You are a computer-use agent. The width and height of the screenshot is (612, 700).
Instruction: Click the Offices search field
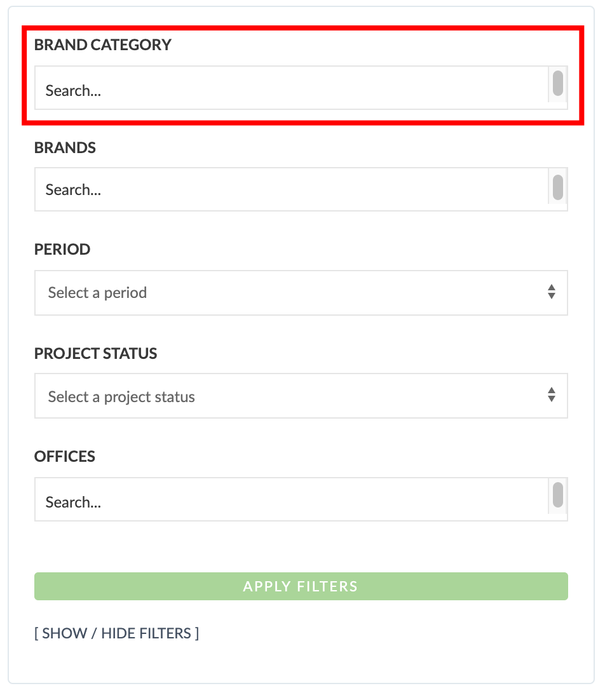[x=291, y=499]
